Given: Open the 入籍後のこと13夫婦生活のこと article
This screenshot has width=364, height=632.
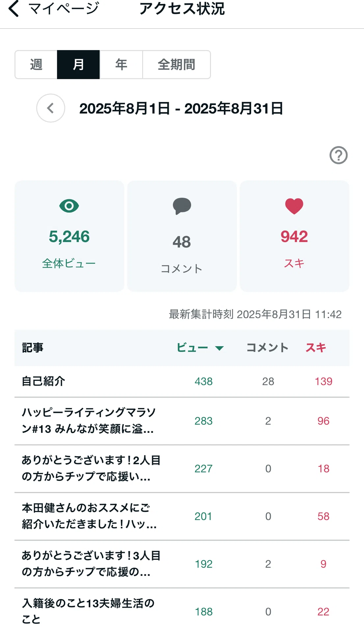Looking at the screenshot, I should [182, 611].
